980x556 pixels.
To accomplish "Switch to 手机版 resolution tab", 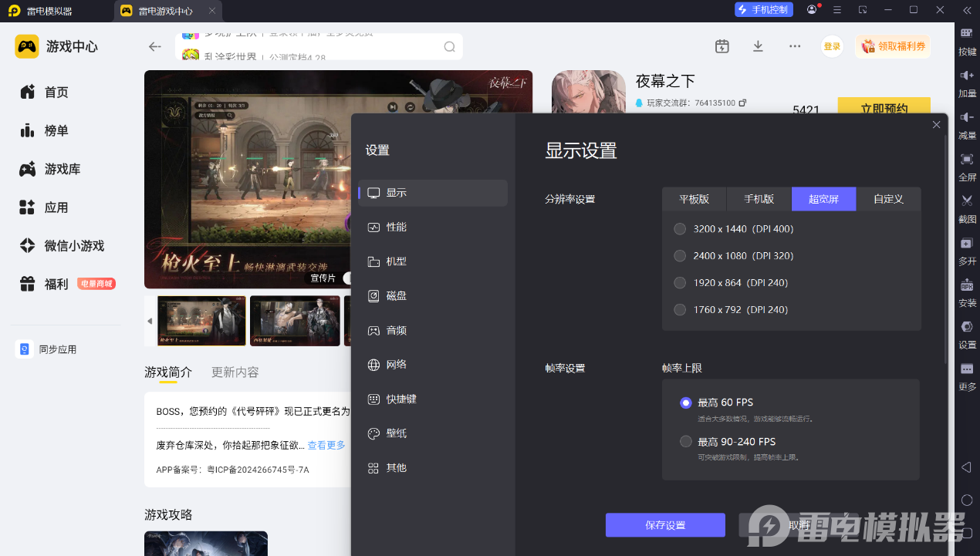I will (759, 199).
